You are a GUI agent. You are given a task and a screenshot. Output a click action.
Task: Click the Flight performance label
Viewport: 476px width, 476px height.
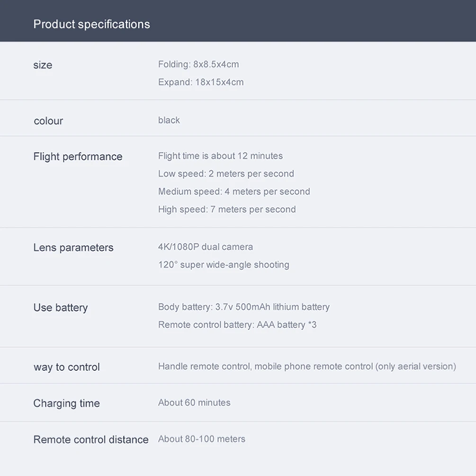tap(78, 157)
